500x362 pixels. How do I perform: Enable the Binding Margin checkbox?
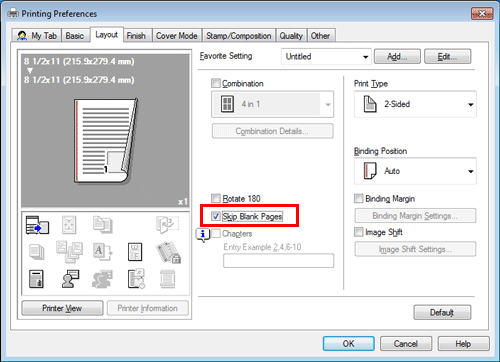tap(359, 199)
